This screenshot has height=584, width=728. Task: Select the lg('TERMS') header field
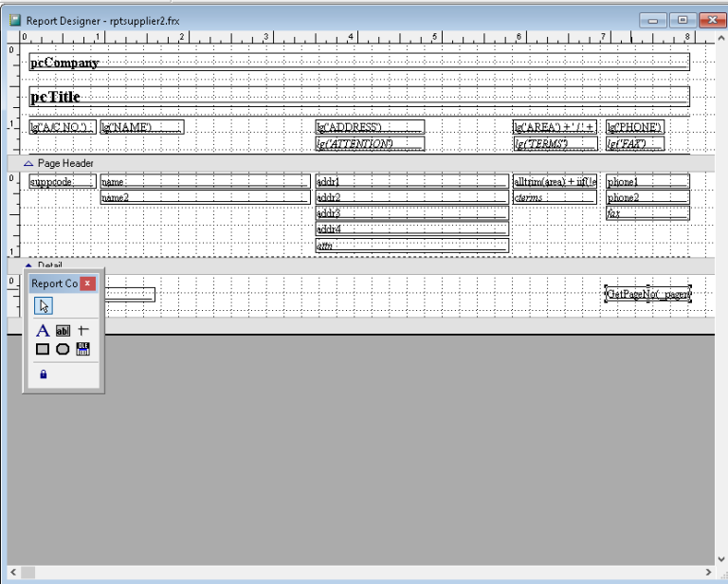[x=555, y=144]
